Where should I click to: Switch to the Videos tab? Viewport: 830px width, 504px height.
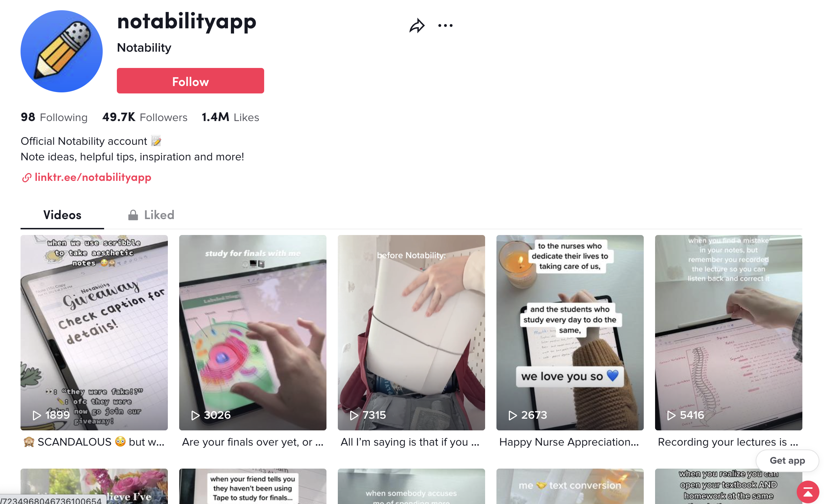[x=62, y=215]
